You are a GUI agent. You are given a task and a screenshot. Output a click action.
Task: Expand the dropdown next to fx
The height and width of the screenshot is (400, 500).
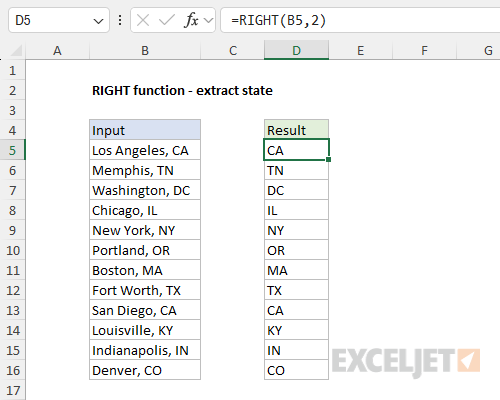[x=209, y=21]
